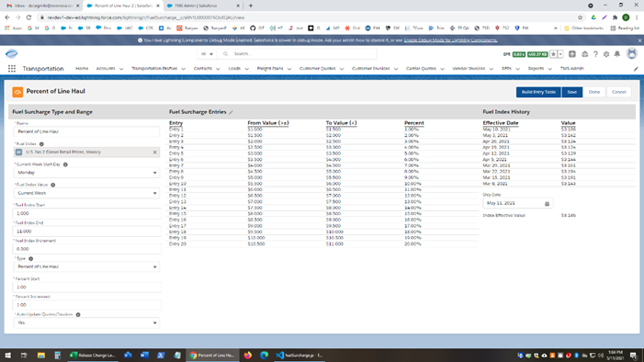
Task: Open Salesforce Help question mark icon
Action: point(595,54)
